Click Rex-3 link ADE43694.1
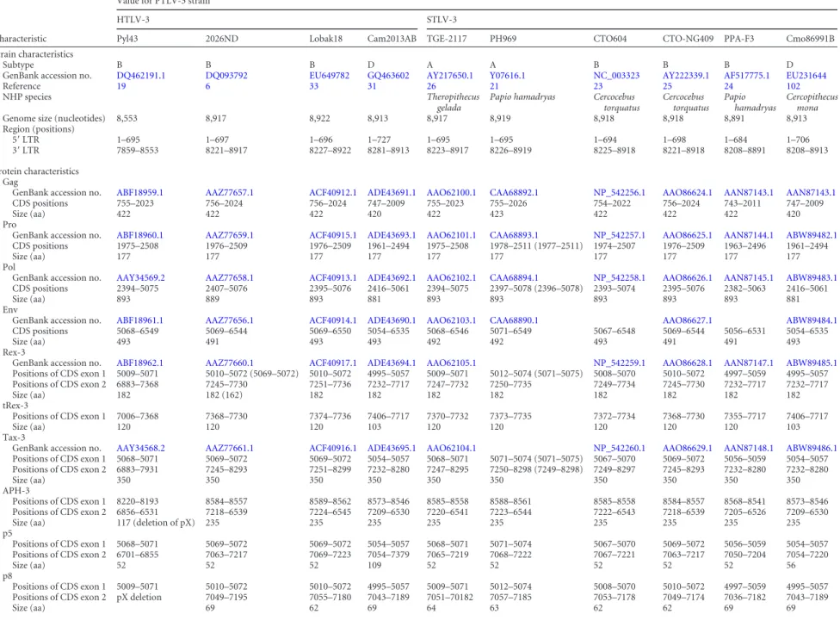 pyautogui.click(x=392, y=363)
